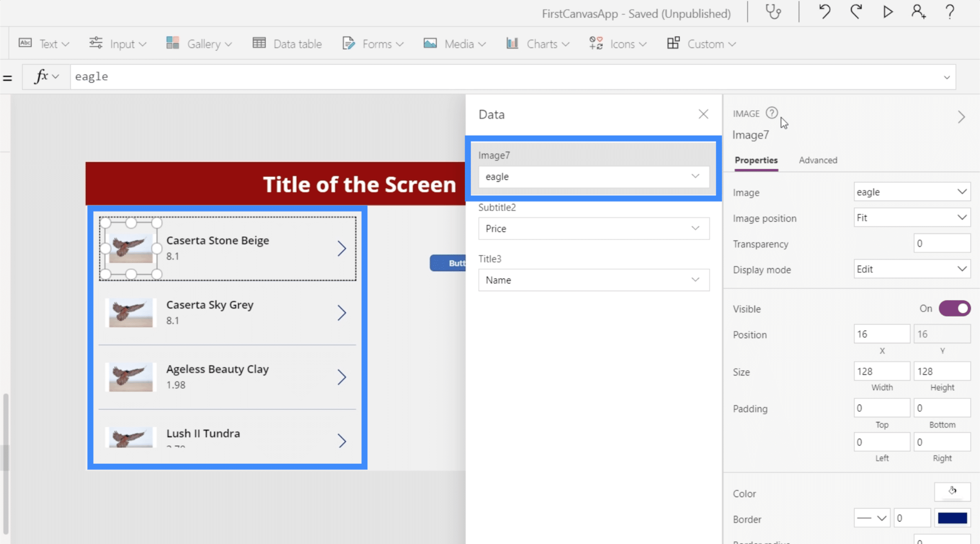Image resolution: width=980 pixels, height=544 pixels.
Task: Select the Ageless Beauty Clay title
Action: tap(217, 369)
